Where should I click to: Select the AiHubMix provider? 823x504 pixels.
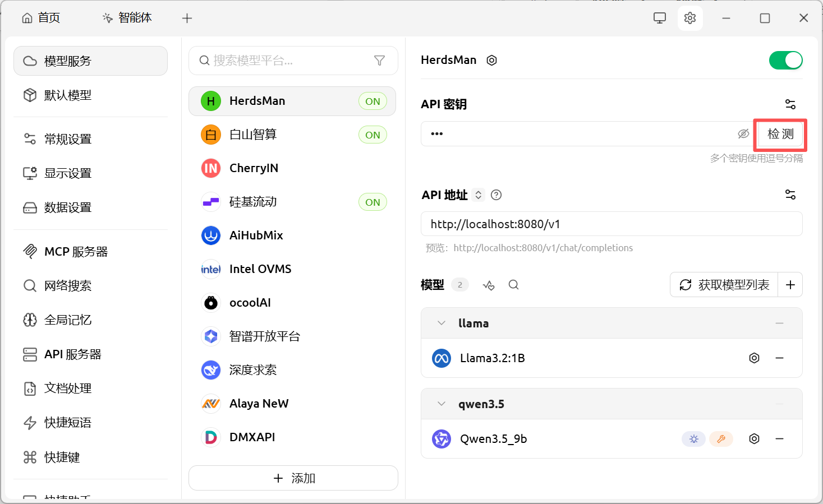coord(292,235)
